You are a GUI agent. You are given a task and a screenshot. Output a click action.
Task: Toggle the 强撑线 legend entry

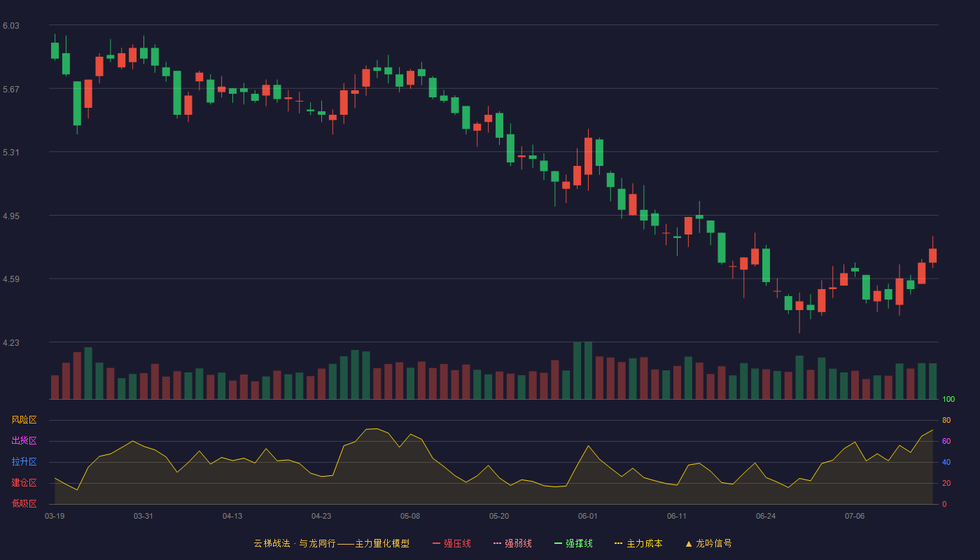pos(573,543)
